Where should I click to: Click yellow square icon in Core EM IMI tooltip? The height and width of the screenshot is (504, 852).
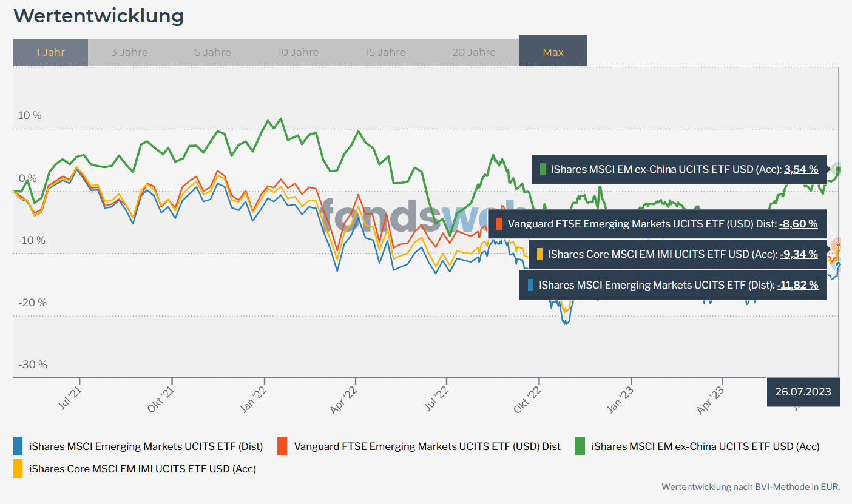coord(539,254)
